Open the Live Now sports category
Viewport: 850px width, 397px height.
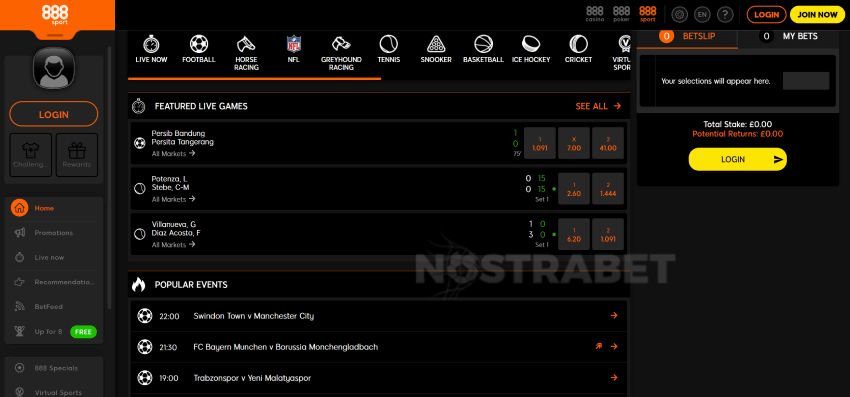point(151,49)
